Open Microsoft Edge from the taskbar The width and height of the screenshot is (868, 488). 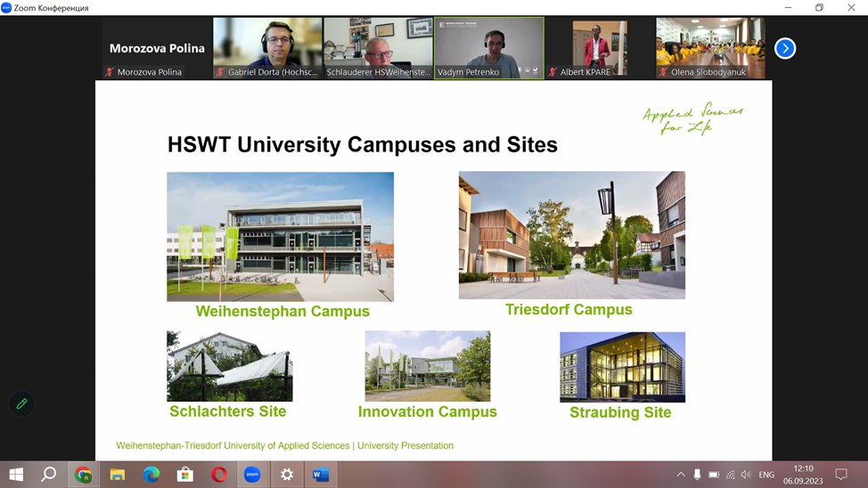151,475
